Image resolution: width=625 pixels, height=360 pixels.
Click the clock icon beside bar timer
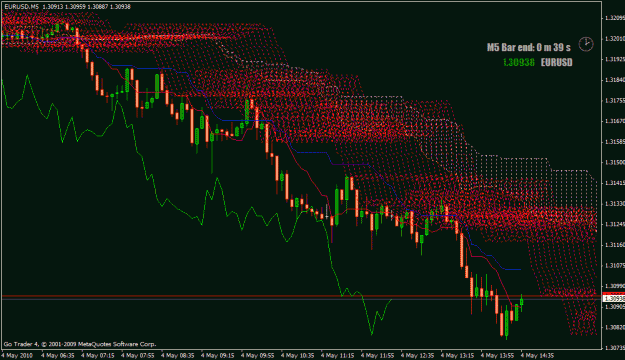586,44
